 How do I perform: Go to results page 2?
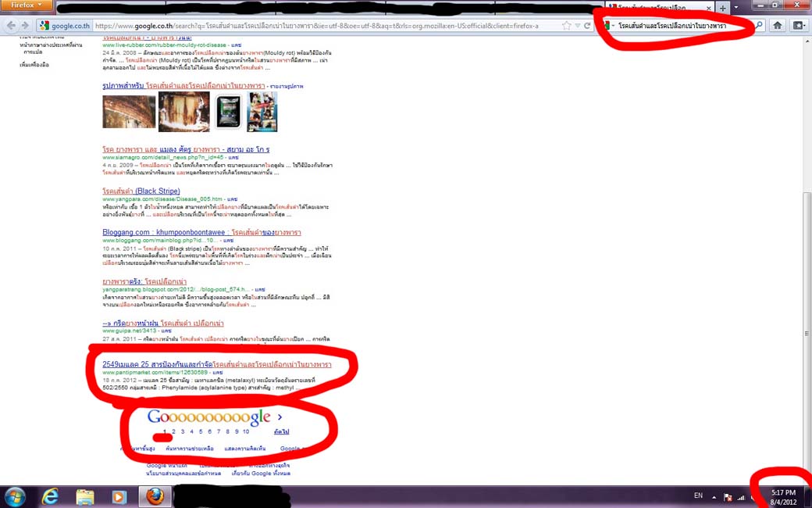pos(173,431)
